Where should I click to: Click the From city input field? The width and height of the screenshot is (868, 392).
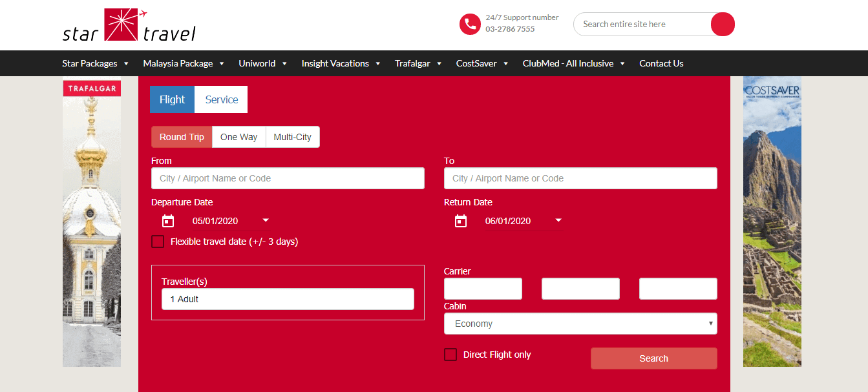288,178
